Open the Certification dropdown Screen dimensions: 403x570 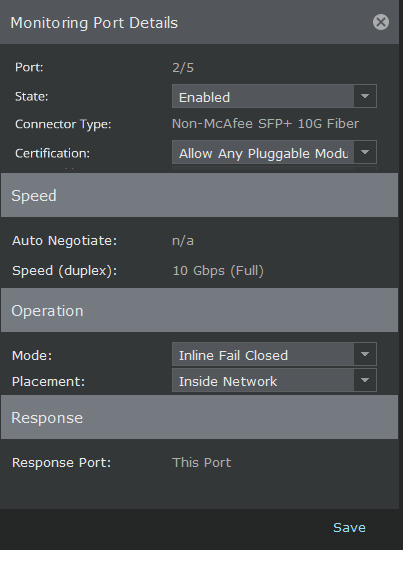[x=274, y=152]
